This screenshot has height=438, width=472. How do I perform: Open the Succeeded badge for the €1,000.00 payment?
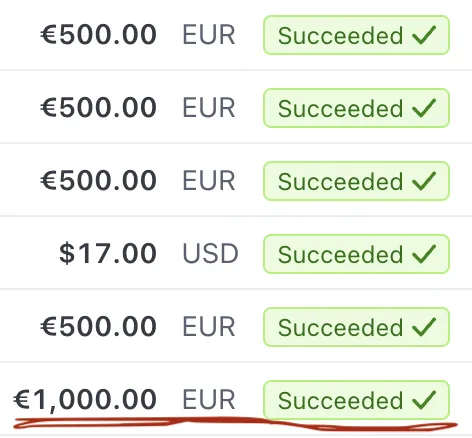pos(356,400)
